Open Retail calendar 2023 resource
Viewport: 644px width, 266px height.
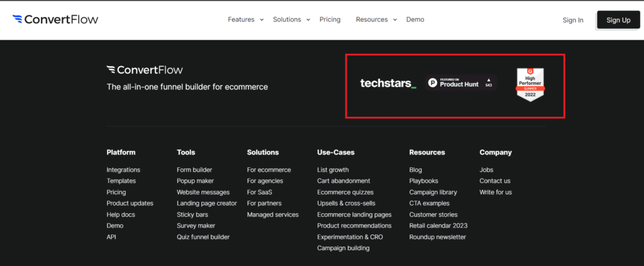[438, 226]
